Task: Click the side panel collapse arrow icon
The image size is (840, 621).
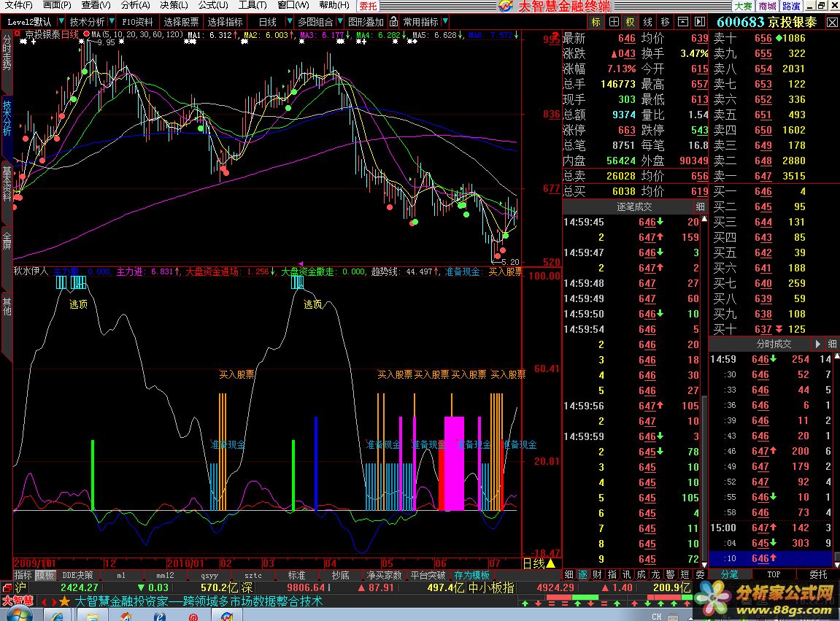Action: click(700, 22)
